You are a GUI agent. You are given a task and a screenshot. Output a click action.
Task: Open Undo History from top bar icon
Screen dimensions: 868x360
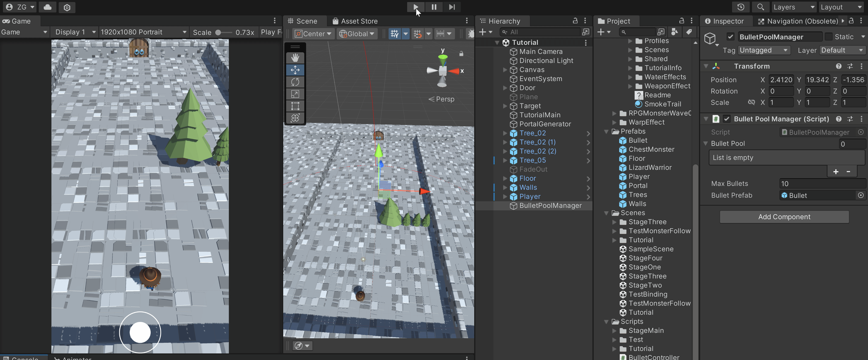pyautogui.click(x=740, y=7)
